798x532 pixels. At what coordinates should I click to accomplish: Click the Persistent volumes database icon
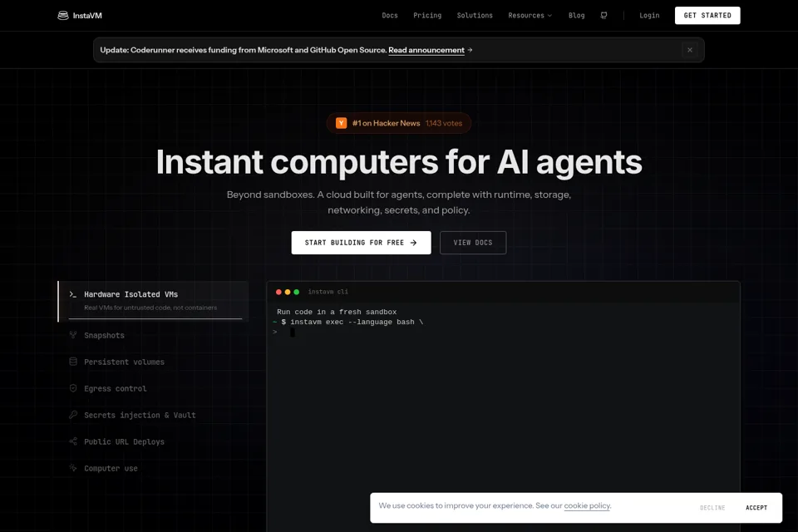point(73,362)
